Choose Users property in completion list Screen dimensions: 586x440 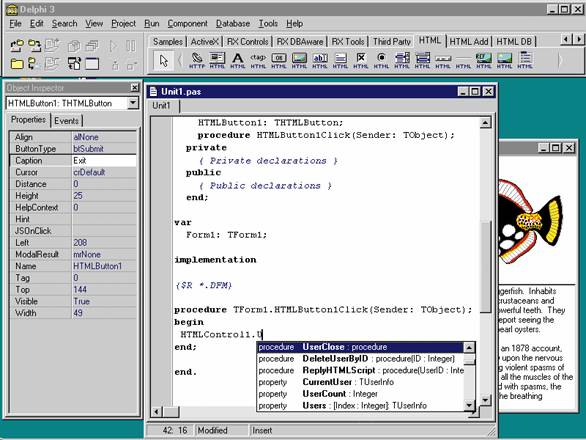click(360, 405)
